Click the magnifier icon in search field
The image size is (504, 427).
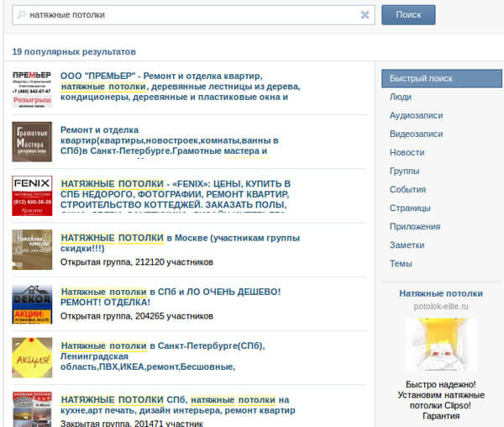[x=21, y=15]
